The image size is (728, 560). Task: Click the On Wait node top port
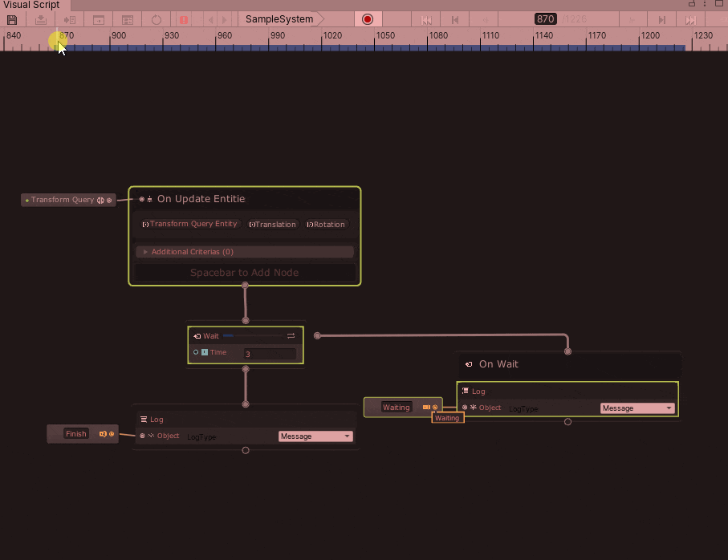pyautogui.click(x=567, y=351)
